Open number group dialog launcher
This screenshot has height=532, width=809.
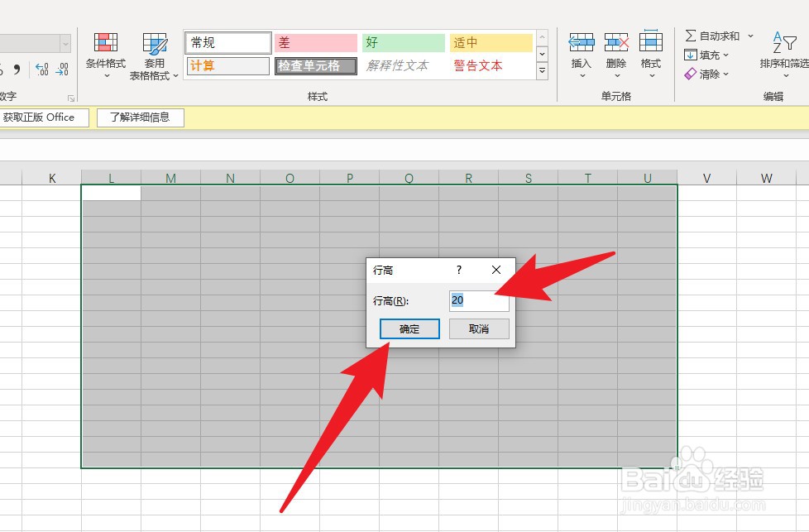click(x=71, y=98)
